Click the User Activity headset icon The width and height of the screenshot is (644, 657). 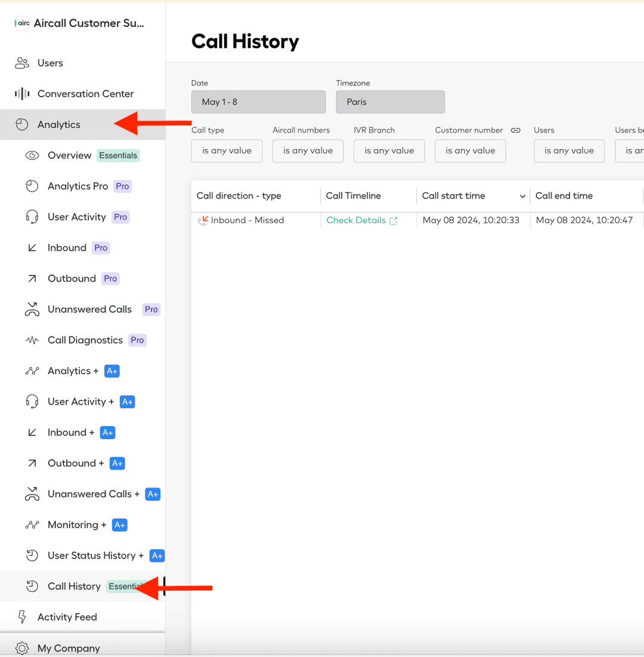[32, 217]
